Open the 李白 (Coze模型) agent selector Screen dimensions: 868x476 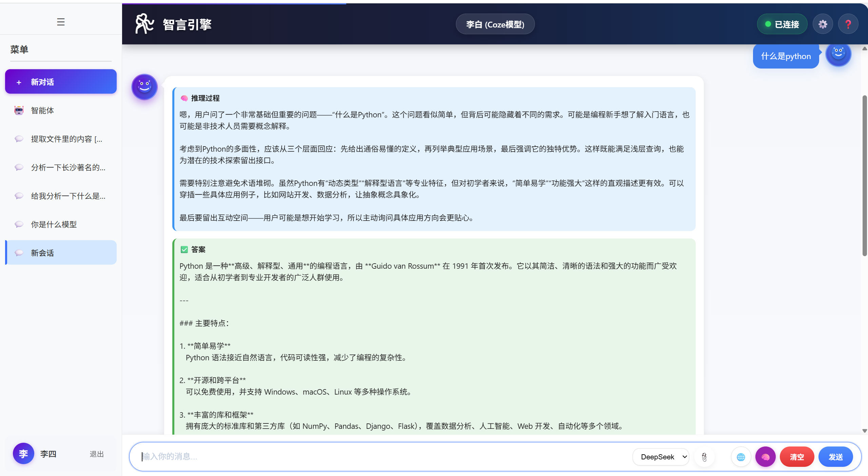pyautogui.click(x=495, y=24)
